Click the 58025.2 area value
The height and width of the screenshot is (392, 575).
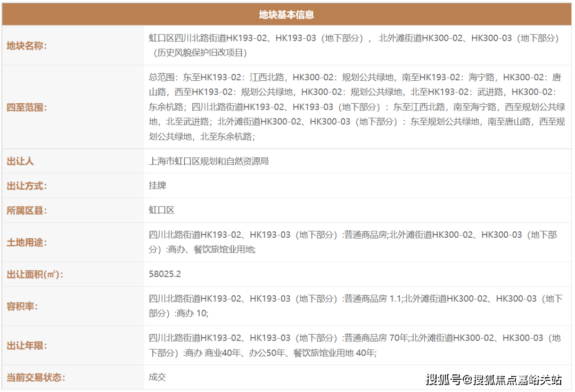[165, 274]
